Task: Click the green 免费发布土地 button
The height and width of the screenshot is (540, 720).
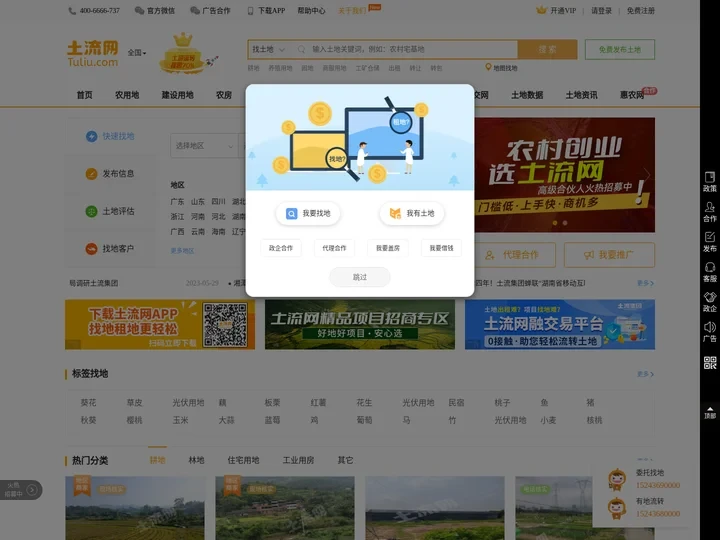Action: click(x=620, y=50)
